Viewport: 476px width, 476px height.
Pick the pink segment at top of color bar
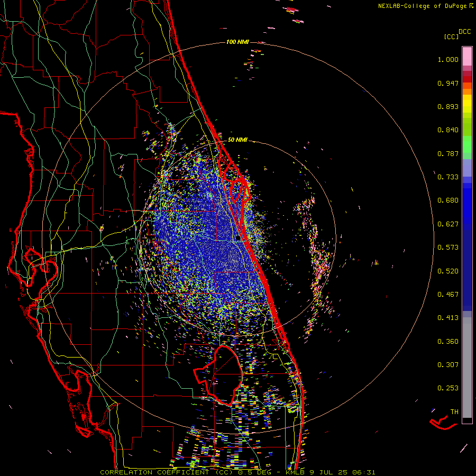(x=467, y=56)
